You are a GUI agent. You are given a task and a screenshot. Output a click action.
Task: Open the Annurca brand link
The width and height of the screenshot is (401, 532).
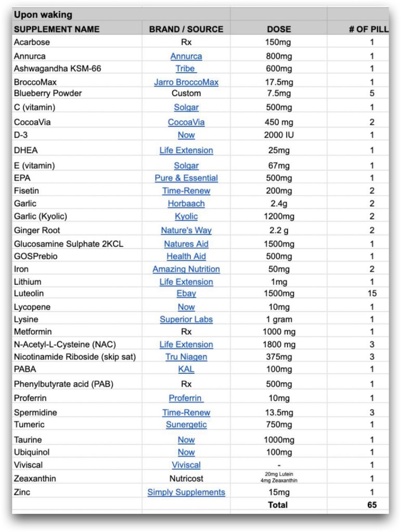coord(186,56)
